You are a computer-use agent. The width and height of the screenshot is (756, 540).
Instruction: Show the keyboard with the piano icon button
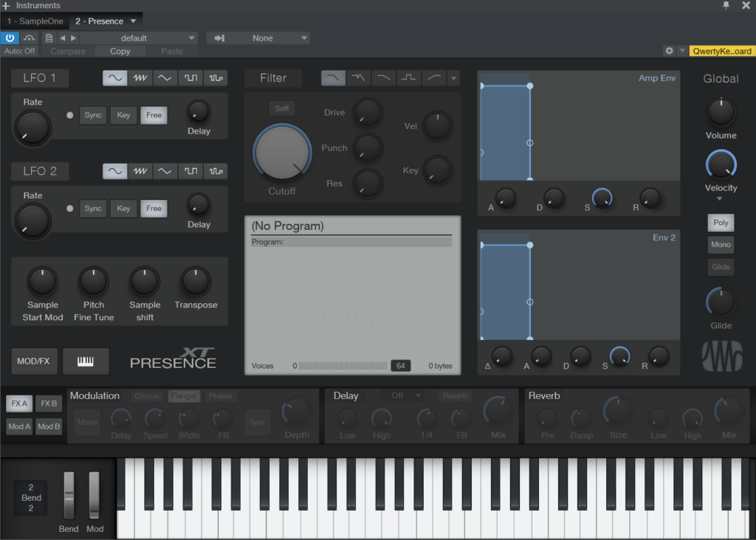(86, 361)
